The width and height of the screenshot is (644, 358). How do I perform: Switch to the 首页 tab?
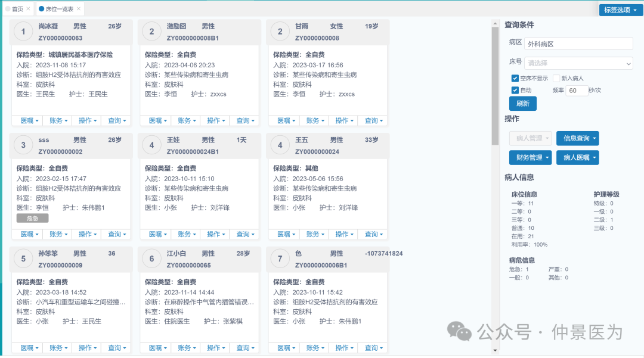coord(17,9)
